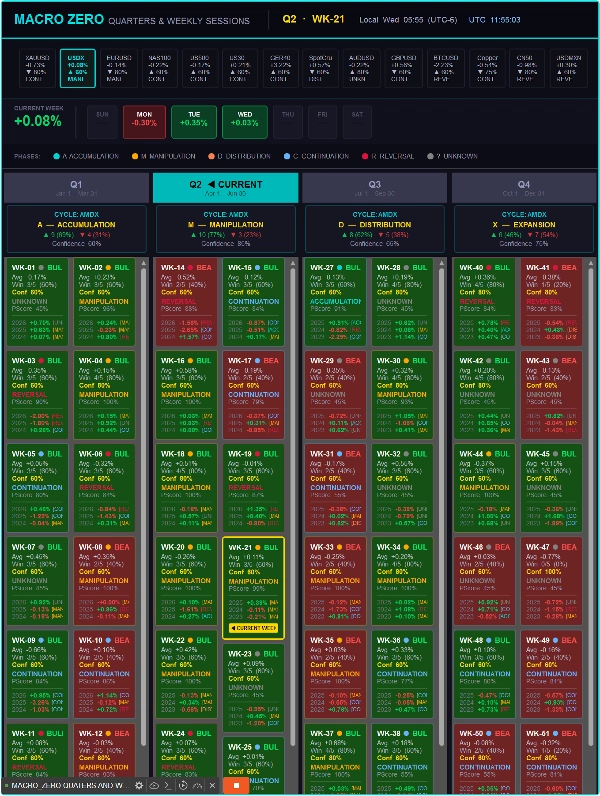
Task: Close the MACRO_ZERO widget bar with X
Action: tap(212, 785)
